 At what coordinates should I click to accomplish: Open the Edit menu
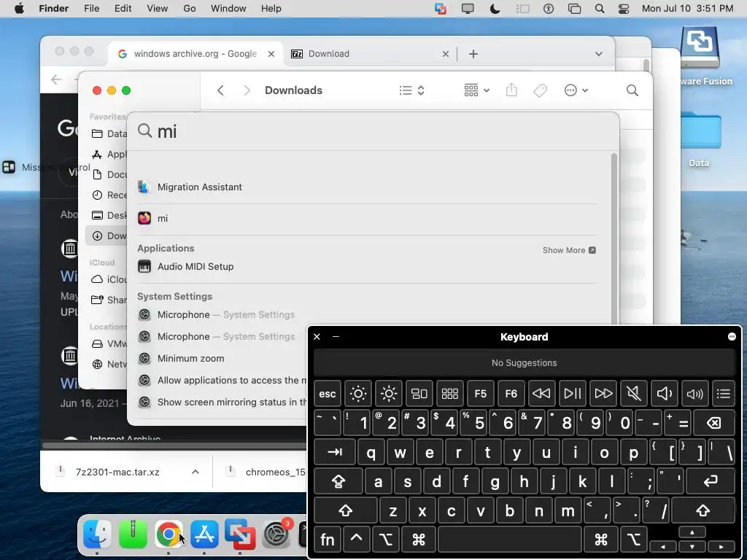pos(123,9)
